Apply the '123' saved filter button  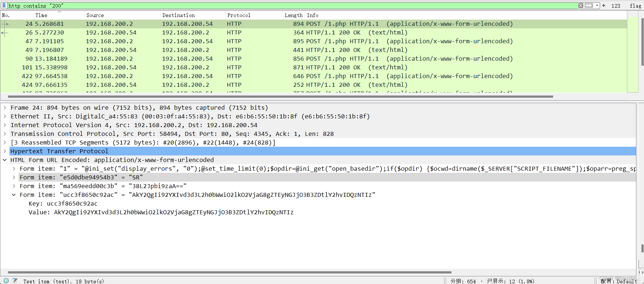pos(616,6)
